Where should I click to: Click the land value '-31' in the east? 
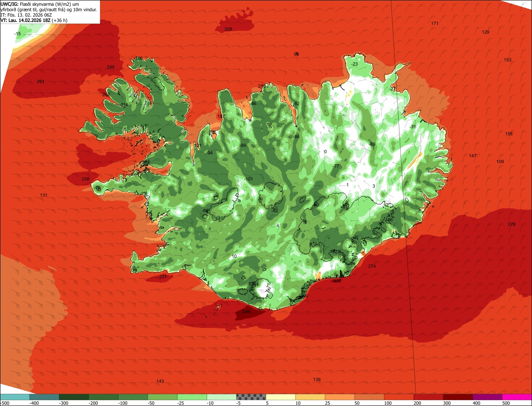pos(413,127)
